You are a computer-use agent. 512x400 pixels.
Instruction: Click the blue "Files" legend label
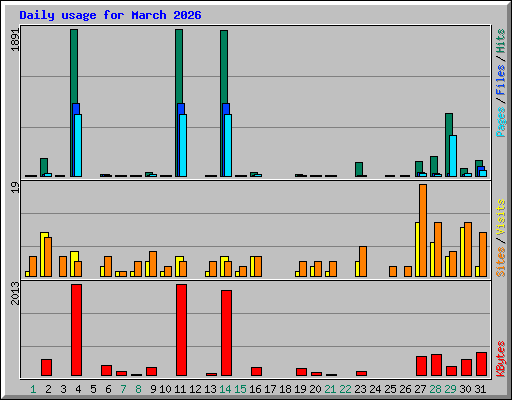pyautogui.click(x=501, y=80)
